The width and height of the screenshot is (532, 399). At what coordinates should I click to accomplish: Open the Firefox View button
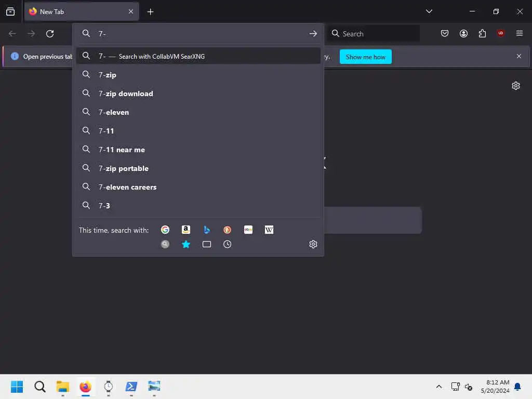tap(10, 11)
